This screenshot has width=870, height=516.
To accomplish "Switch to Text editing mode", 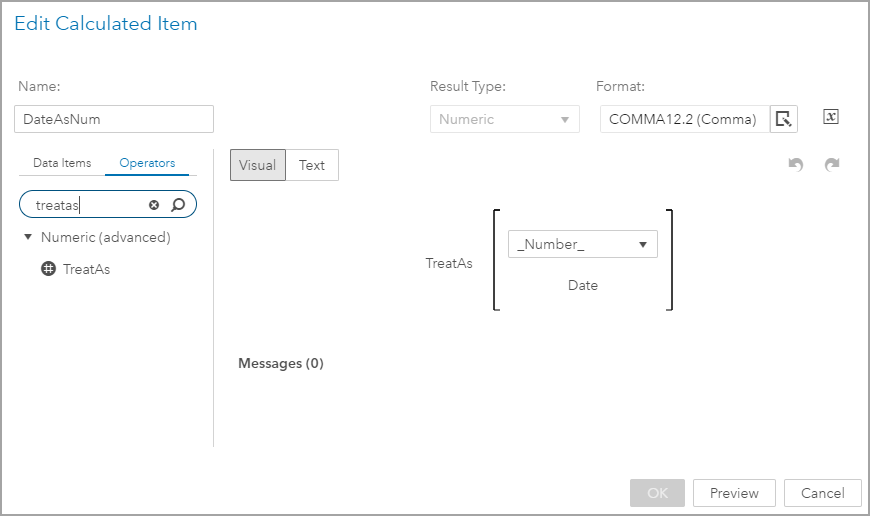I will pos(312,165).
